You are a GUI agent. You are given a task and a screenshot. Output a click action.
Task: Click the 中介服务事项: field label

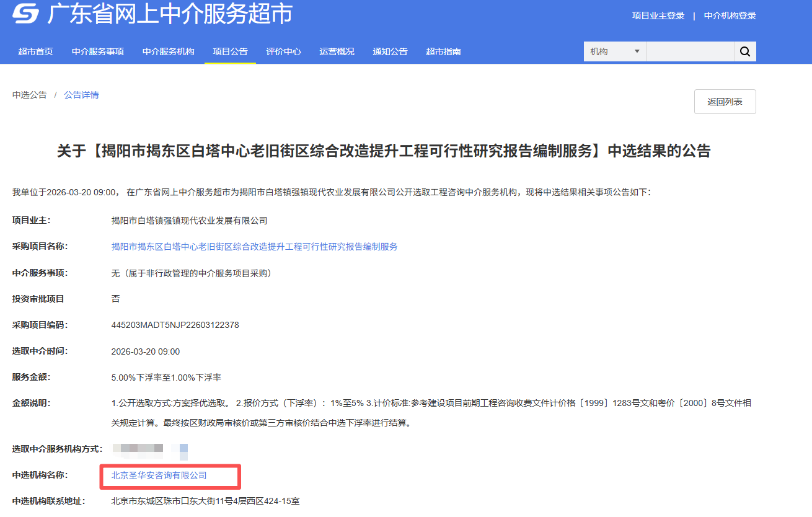pyautogui.click(x=40, y=273)
